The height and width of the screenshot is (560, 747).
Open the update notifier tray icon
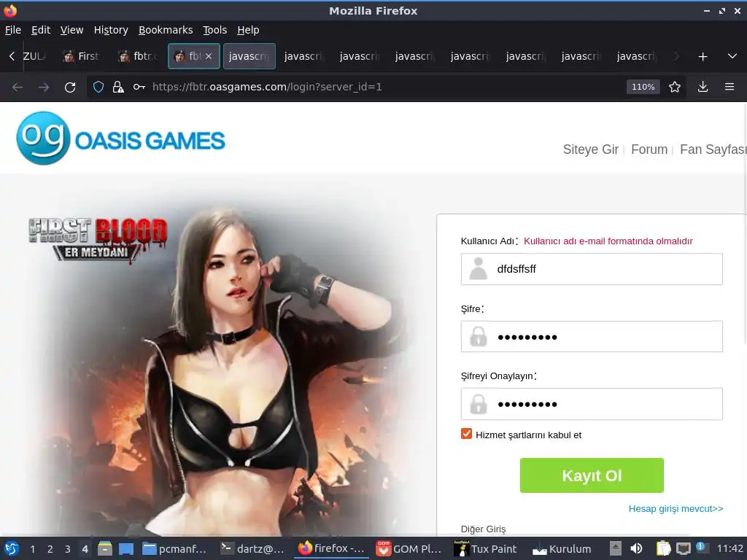pos(701,548)
